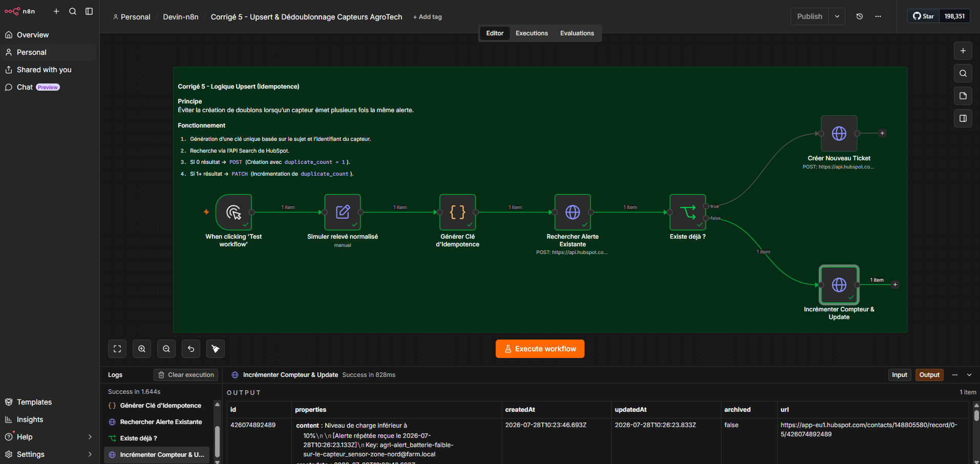
Task: Click Execute workflow button
Action: tap(540, 349)
